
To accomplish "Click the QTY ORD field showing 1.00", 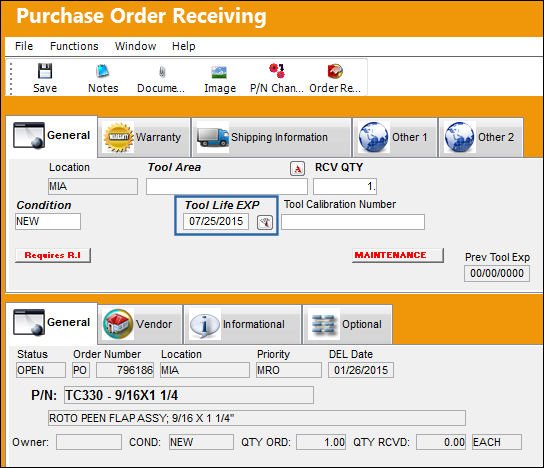I will click(321, 442).
